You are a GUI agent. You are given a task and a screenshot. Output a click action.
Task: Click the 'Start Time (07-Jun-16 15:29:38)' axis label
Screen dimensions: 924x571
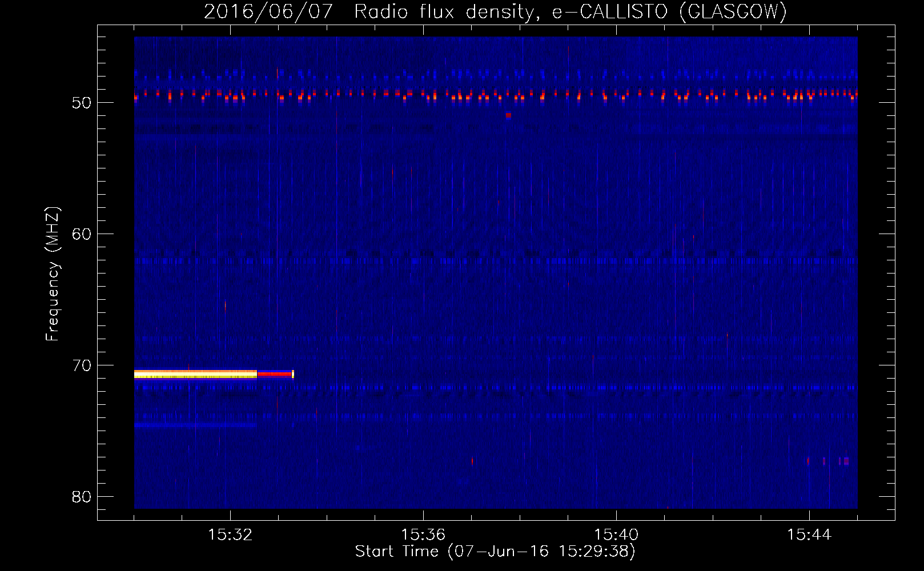495,552
